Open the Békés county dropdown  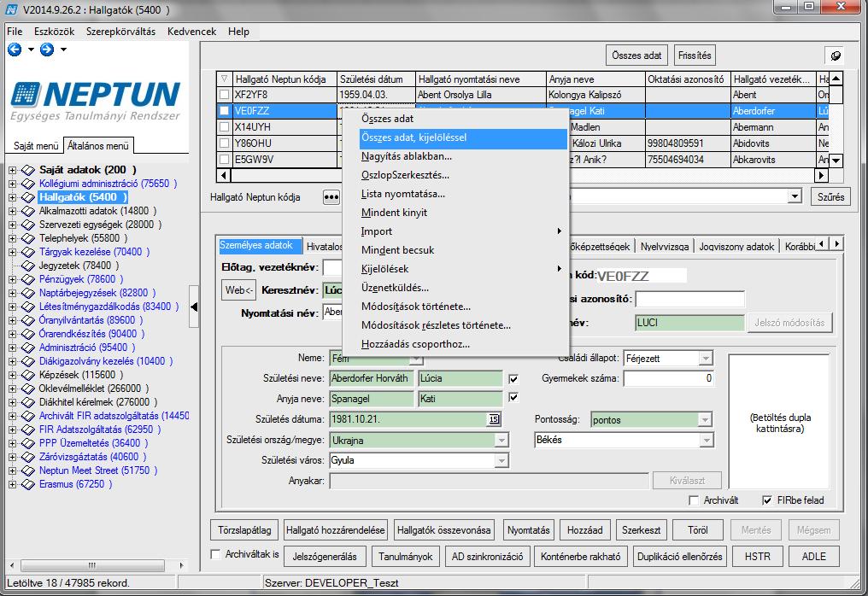(x=706, y=441)
